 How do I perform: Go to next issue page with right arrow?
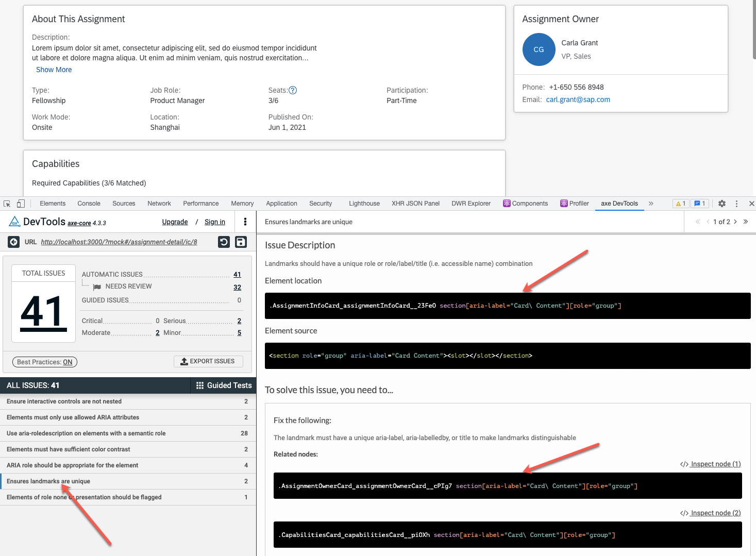(735, 222)
